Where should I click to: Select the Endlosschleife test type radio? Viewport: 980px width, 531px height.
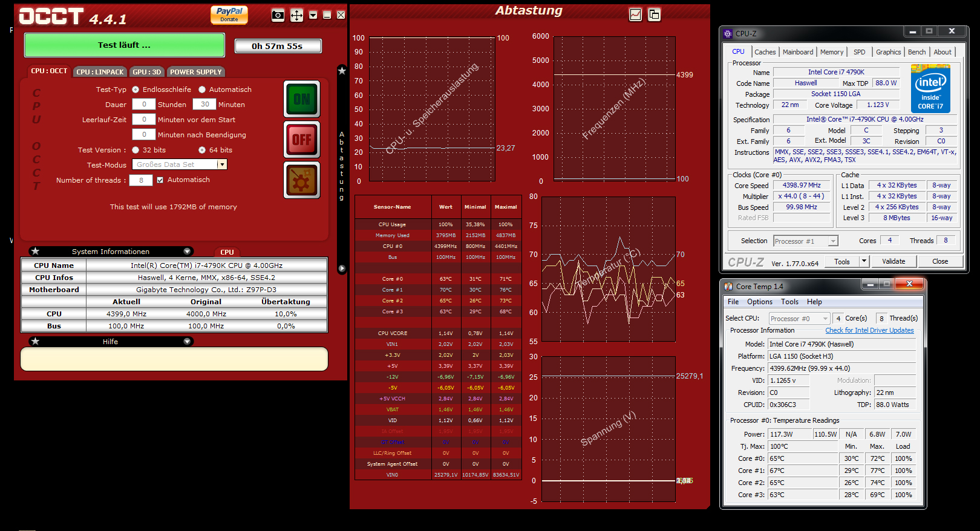click(x=136, y=90)
